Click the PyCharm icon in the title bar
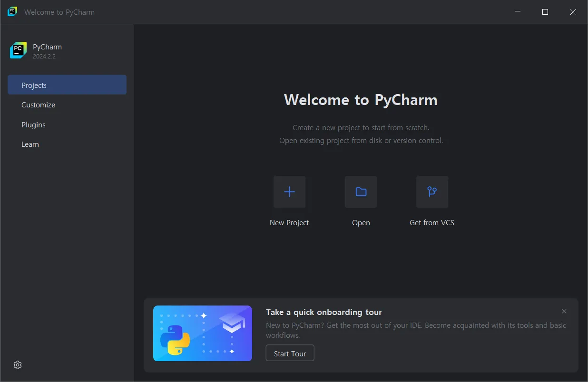This screenshot has height=382, width=588. [x=12, y=12]
